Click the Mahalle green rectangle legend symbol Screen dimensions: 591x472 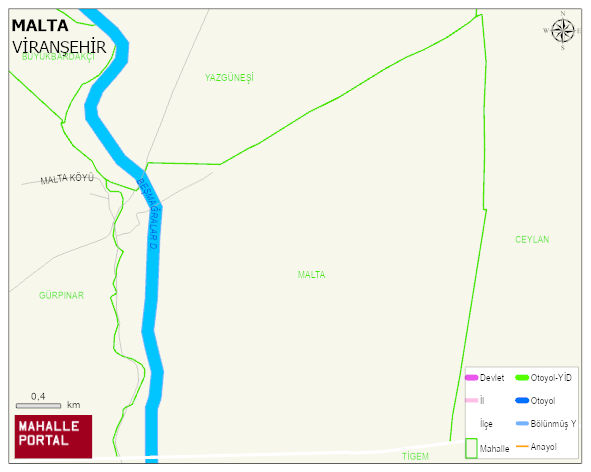(x=471, y=448)
